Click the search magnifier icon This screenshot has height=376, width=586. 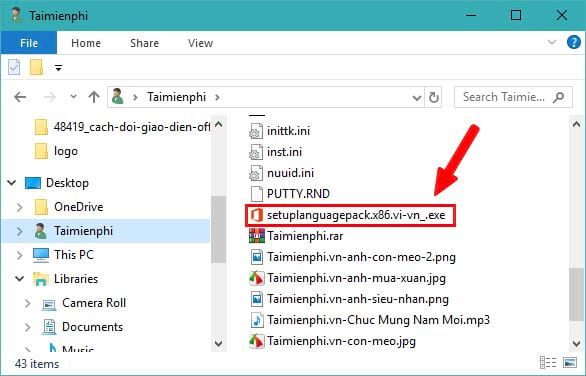point(559,97)
